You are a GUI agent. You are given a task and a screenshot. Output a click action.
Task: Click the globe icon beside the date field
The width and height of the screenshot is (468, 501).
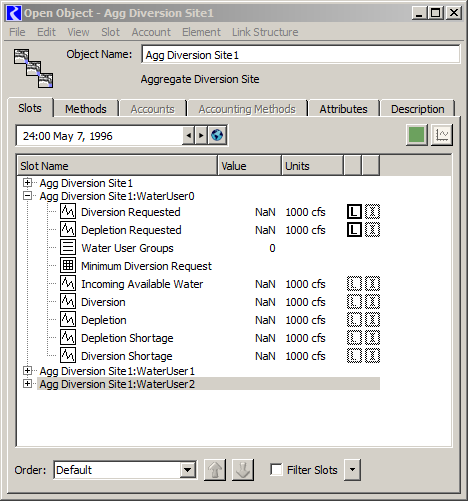click(x=217, y=136)
